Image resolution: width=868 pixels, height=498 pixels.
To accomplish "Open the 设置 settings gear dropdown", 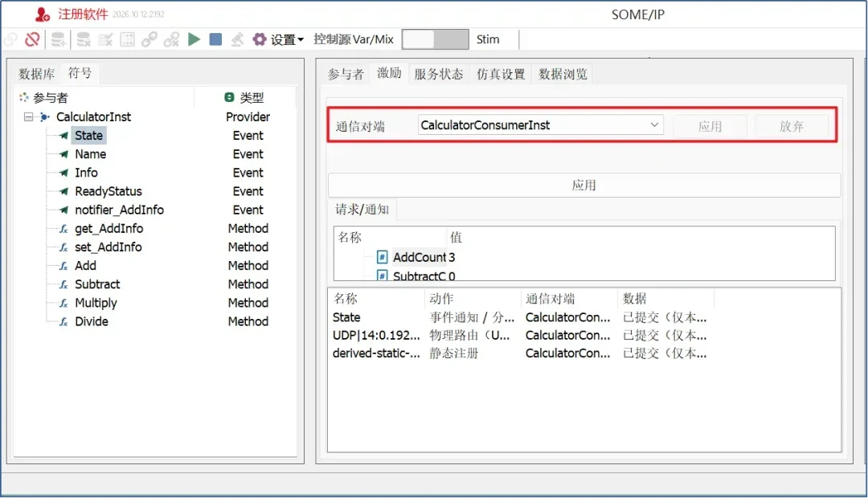I will coord(278,39).
